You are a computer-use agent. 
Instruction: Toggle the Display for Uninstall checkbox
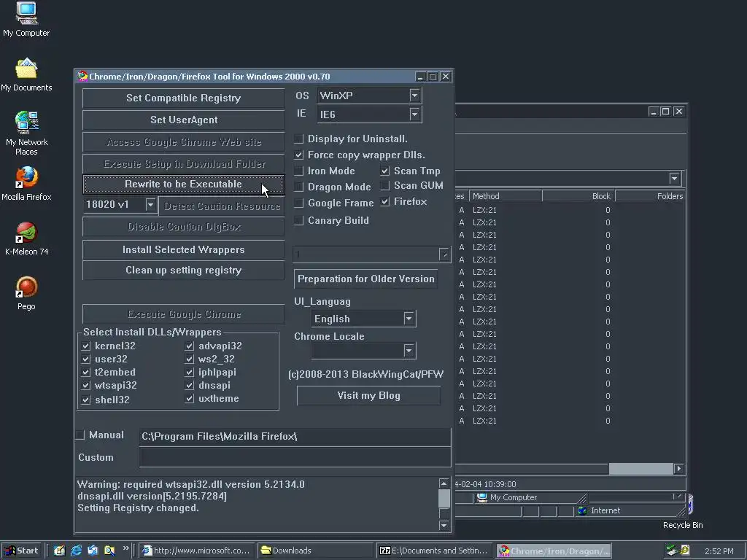pos(298,139)
